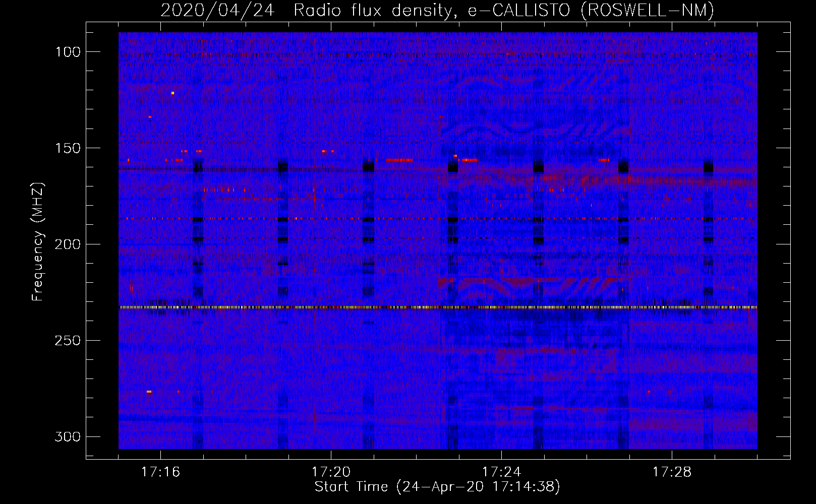Click the bright yellow-white horizontal interference line near 233 MHz

[438, 307]
